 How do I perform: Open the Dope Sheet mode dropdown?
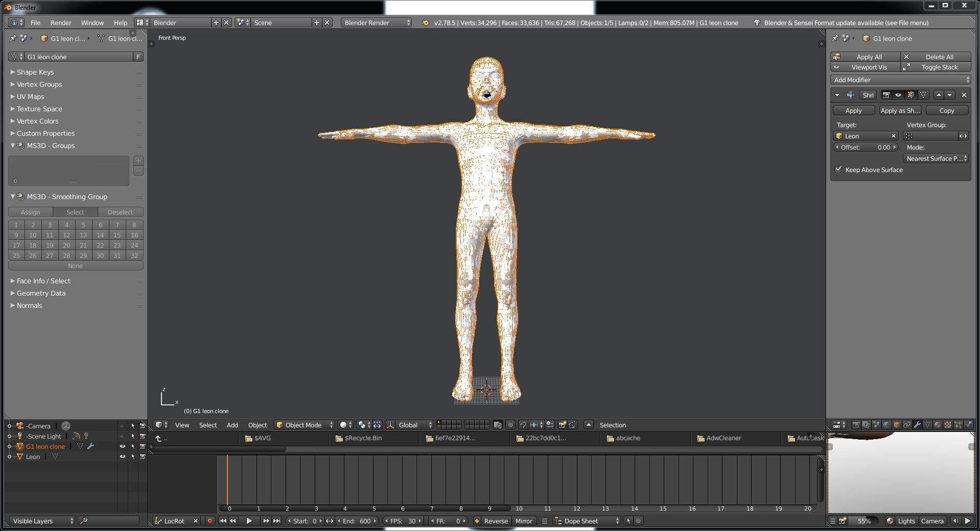tap(587, 521)
